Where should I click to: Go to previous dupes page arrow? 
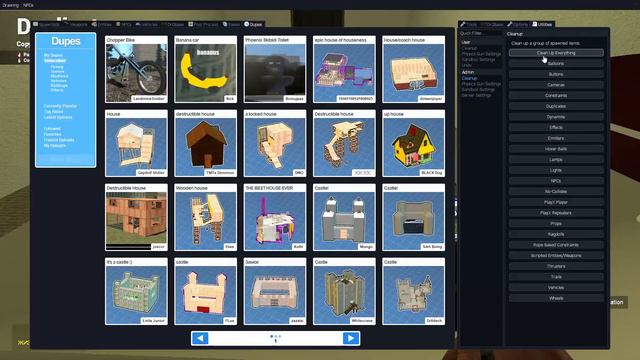[x=200, y=338]
